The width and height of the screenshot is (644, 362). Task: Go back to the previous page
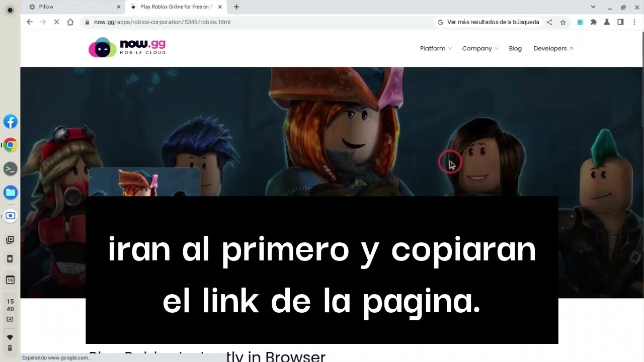pyautogui.click(x=30, y=22)
